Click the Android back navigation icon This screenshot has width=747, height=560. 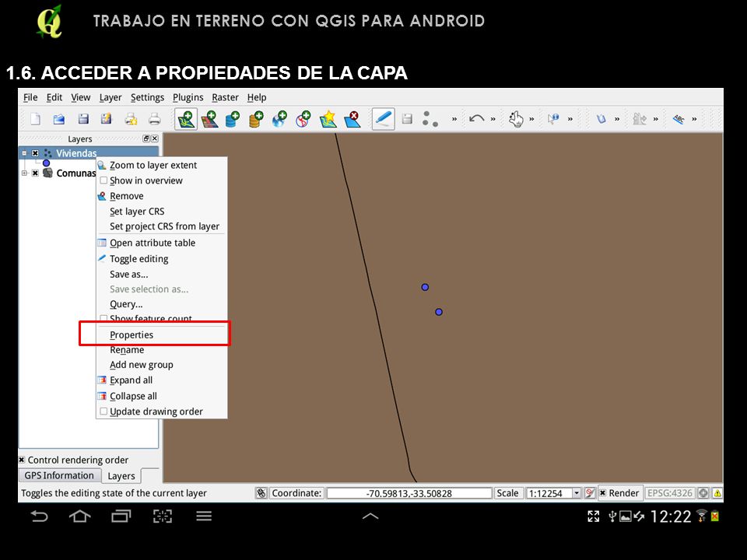pos(39,516)
